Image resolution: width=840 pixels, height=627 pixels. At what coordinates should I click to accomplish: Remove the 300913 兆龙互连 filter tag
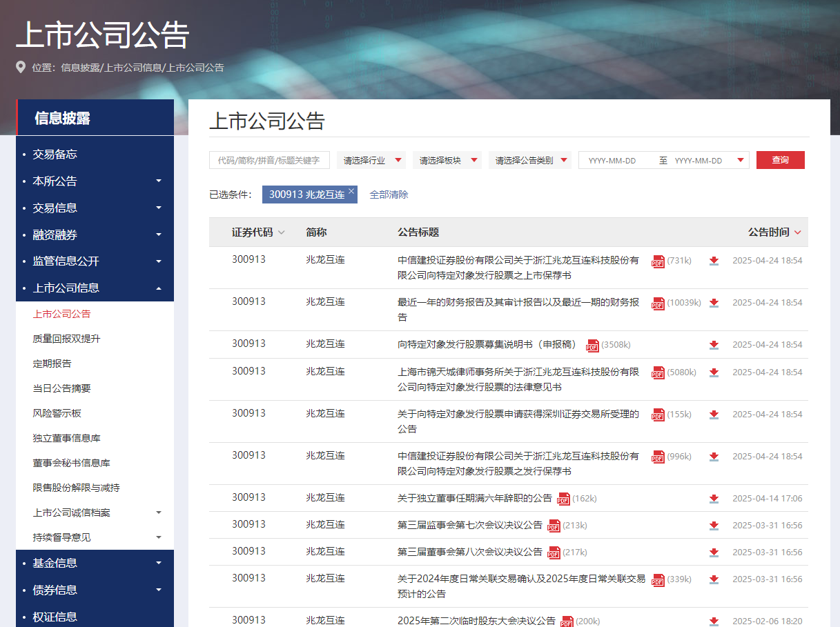[351, 191]
